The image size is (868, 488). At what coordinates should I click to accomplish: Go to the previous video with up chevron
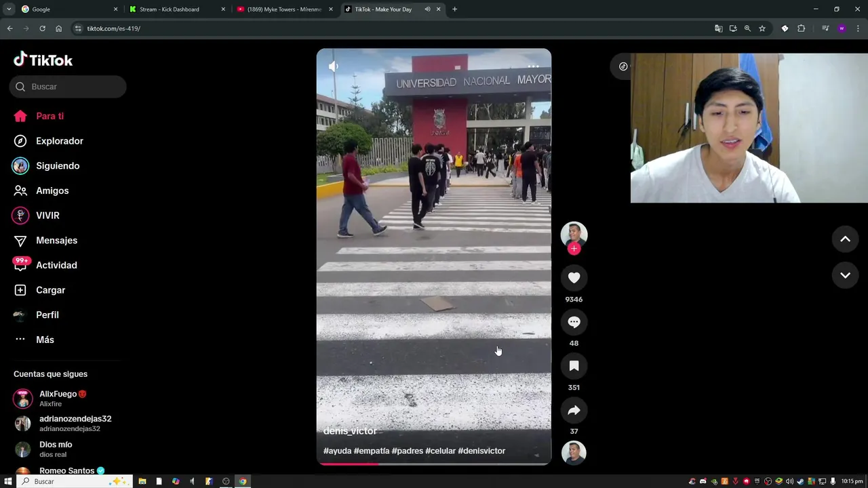[845, 239]
